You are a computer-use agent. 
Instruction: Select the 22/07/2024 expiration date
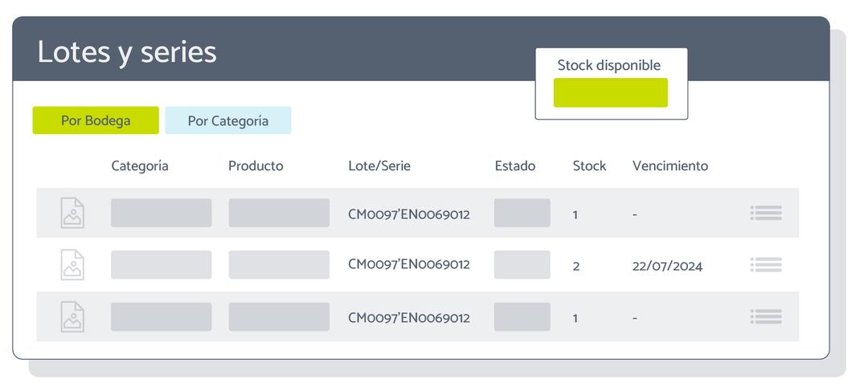tap(668, 267)
